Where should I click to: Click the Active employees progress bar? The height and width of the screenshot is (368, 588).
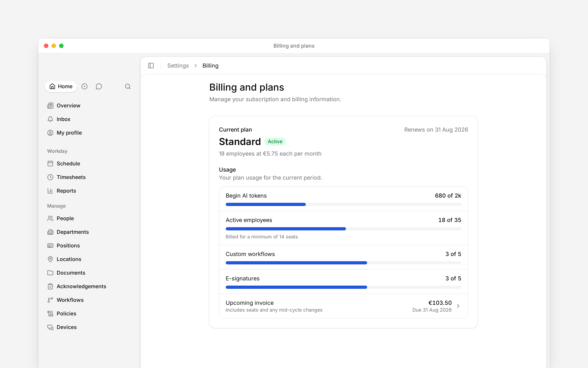click(343, 229)
